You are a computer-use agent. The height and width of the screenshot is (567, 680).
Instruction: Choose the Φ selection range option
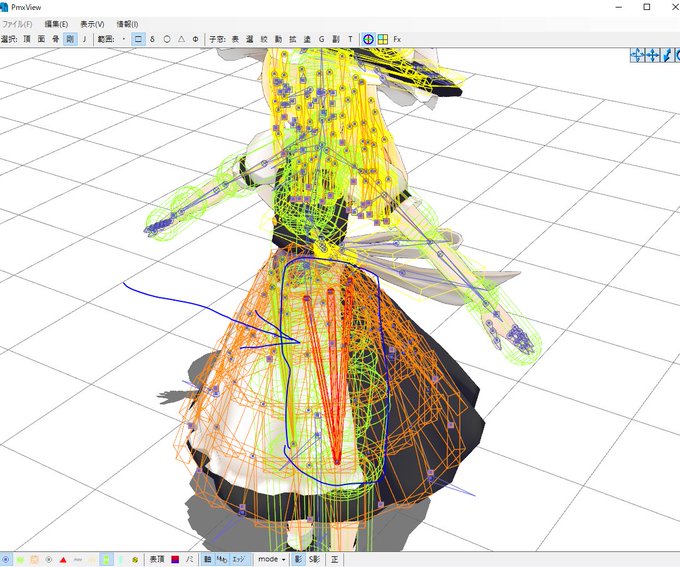tap(196, 39)
